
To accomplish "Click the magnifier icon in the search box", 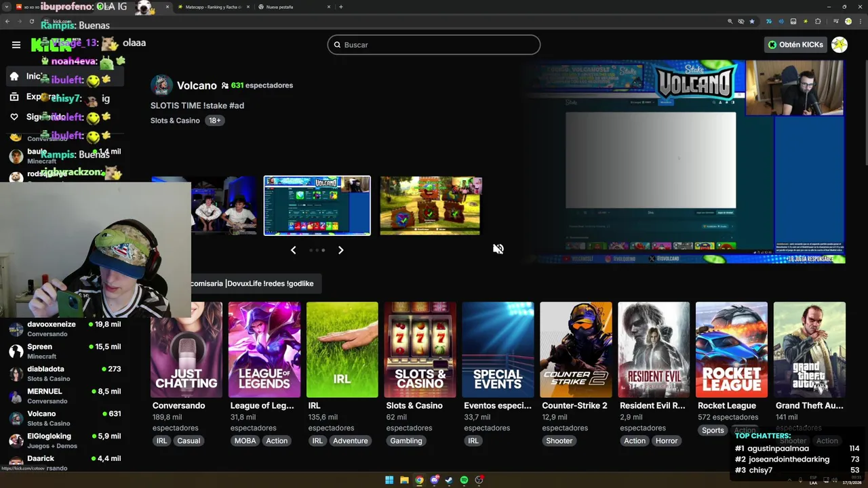I will coord(337,45).
